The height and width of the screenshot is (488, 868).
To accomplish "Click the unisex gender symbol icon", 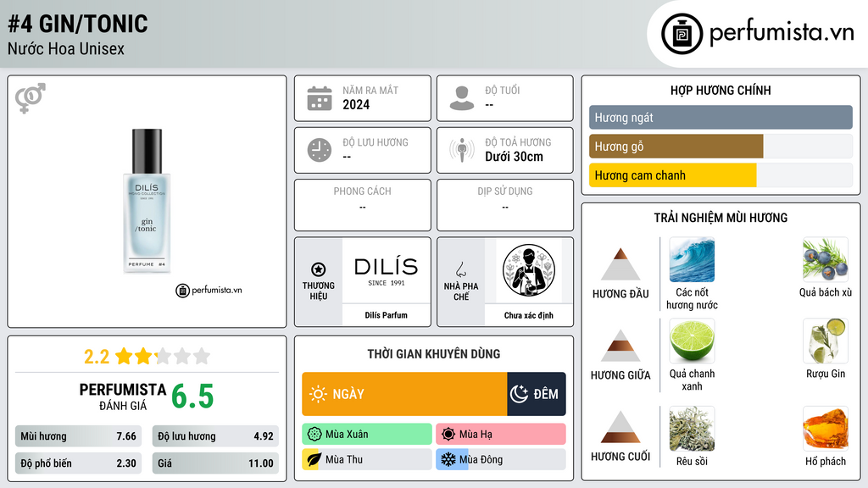I will coord(31,98).
